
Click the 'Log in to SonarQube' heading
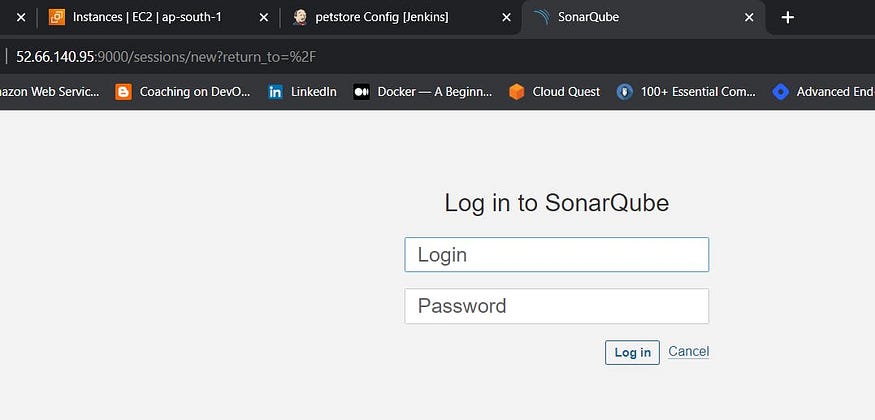coord(556,202)
